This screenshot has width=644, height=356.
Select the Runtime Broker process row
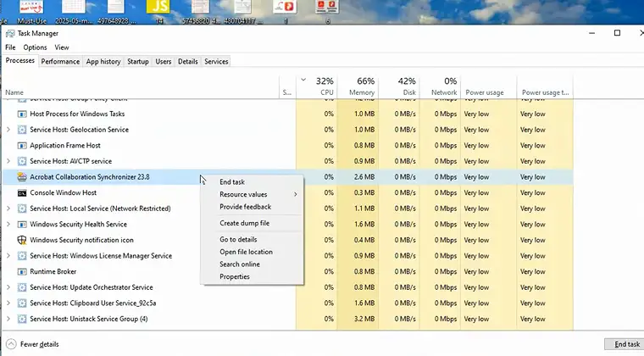click(287, 272)
